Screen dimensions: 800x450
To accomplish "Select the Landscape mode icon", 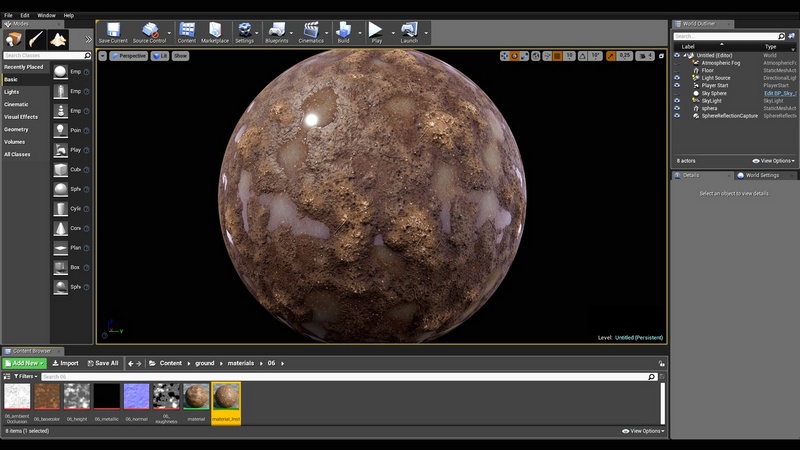I will [59, 39].
